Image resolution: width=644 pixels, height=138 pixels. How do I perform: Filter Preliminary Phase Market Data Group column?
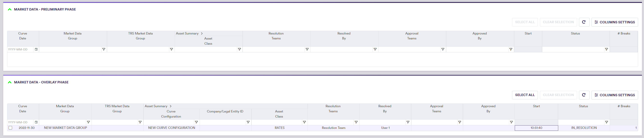point(103,49)
